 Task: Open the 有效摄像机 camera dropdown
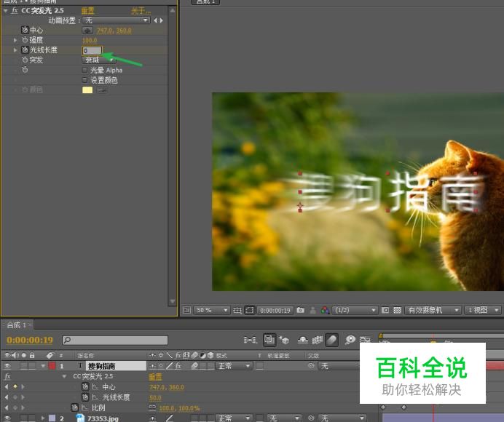pos(433,310)
